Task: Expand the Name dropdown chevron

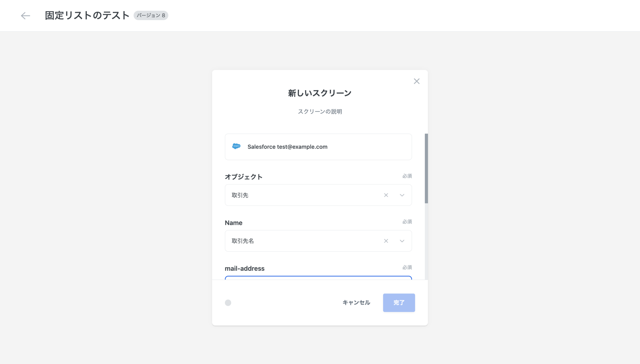Action: (x=402, y=241)
